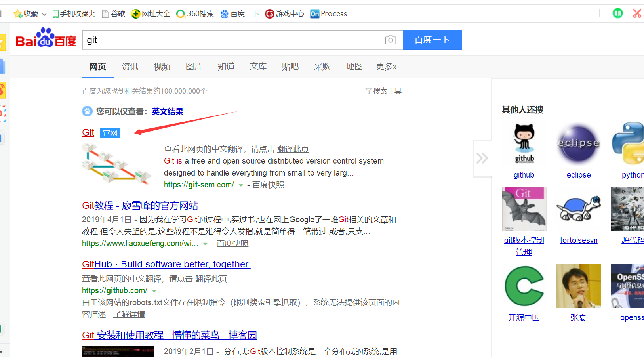Switch to the 贴吧 tab
The image size is (644, 357).
point(290,67)
